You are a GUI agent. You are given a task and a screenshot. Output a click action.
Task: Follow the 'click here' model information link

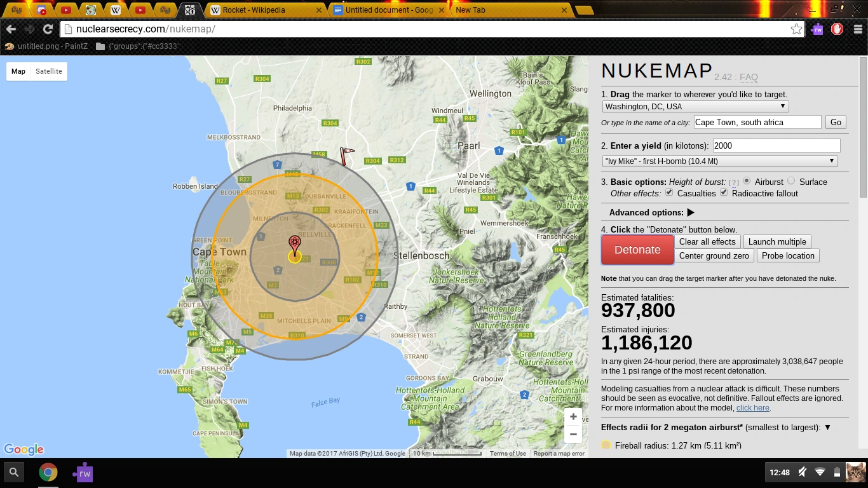(x=753, y=408)
